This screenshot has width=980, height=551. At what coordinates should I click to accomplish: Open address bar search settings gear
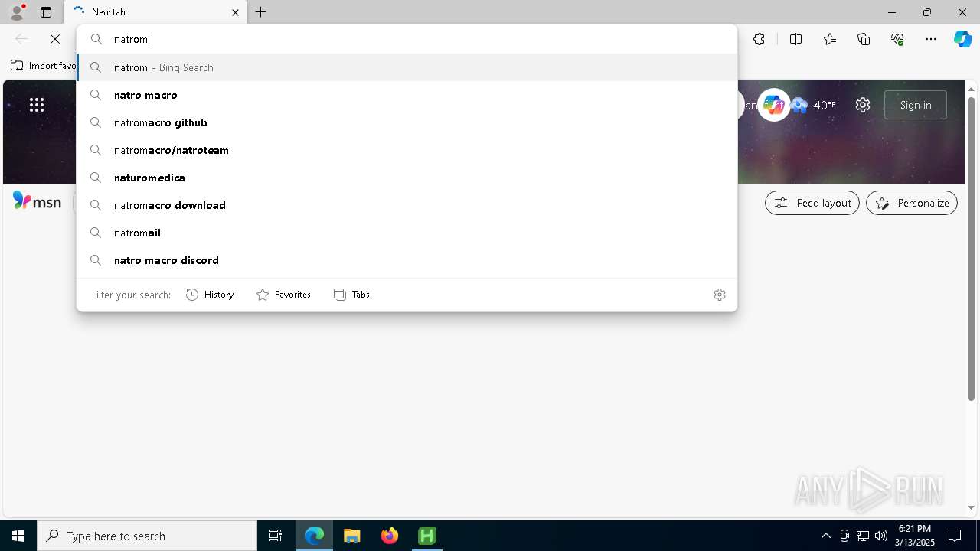720,295
